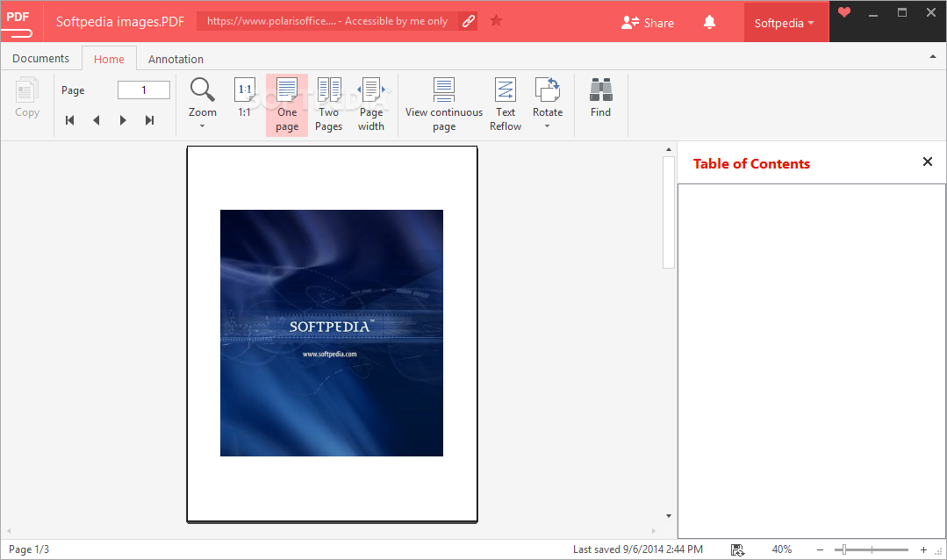This screenshot has width=947, height=560.
Task: Activate Text Reflow
Action: (506, 105)
